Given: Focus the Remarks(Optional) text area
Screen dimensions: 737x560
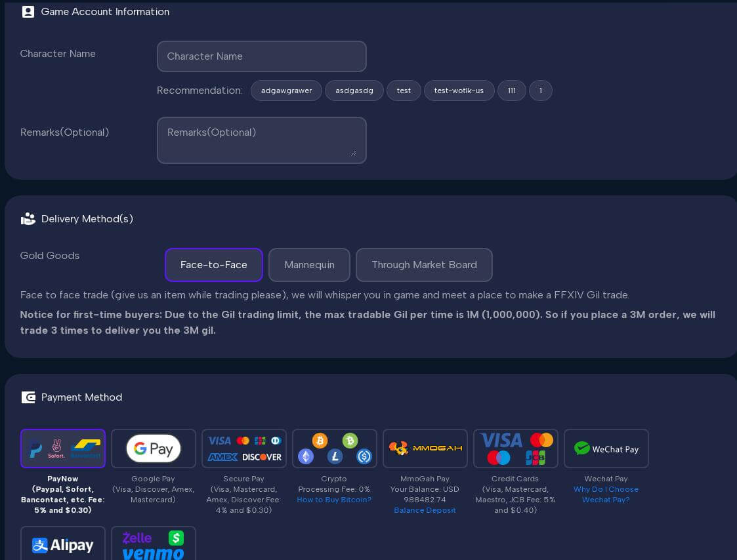Looking at the screenshot, I should coord(261,140).
